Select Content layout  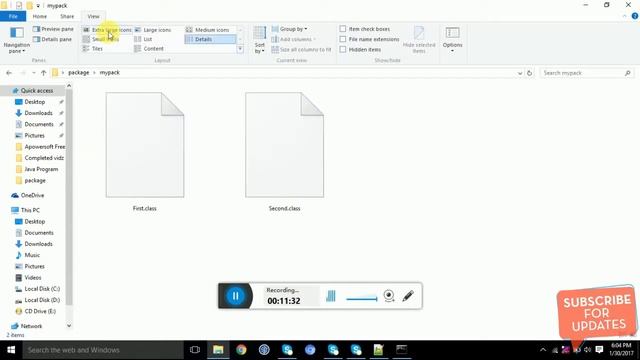149,49
